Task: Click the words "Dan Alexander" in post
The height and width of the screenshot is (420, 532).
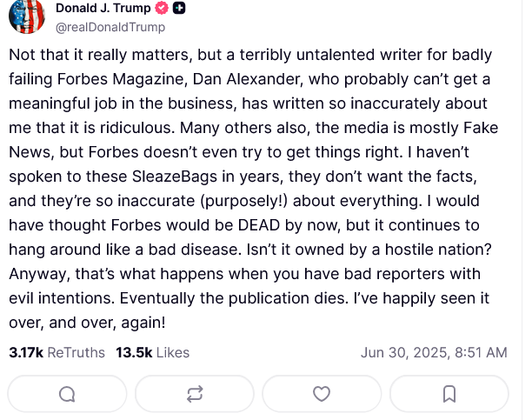Action: click(x=248, y=79)
